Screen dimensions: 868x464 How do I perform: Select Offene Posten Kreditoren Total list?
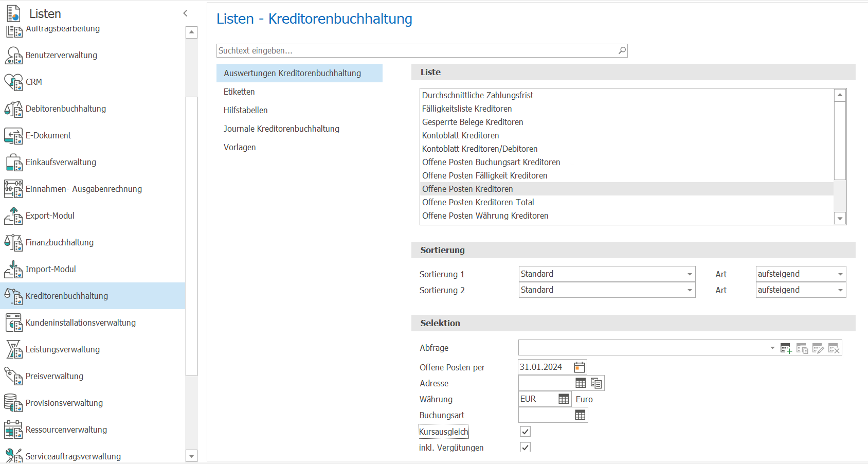tap(626, 202)
